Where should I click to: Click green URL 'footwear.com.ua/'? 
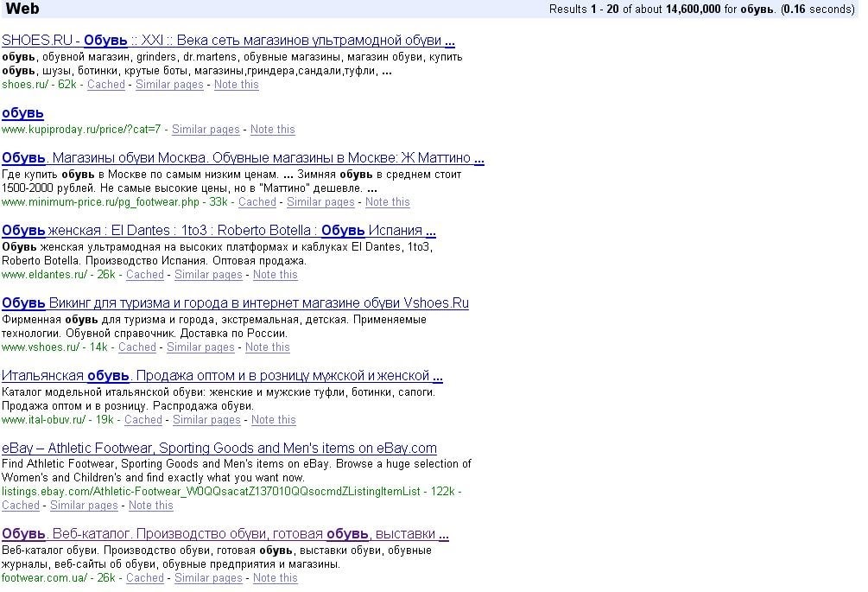point(44,577)
